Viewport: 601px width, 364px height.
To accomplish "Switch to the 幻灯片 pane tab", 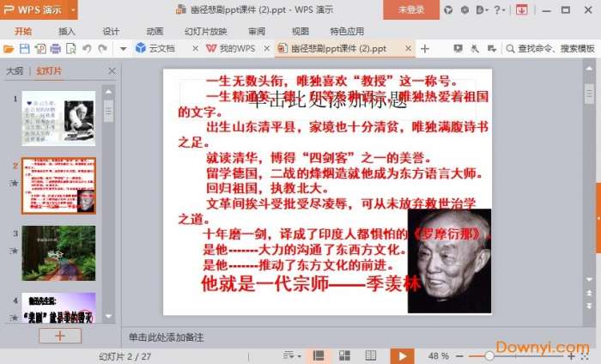I will (49, 71).
